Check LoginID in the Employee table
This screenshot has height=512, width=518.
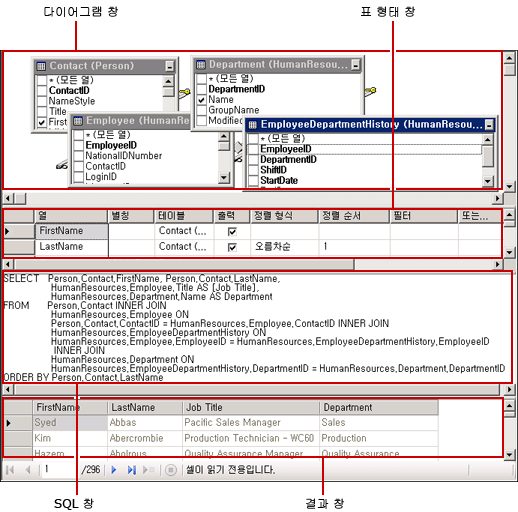(78, 177)
